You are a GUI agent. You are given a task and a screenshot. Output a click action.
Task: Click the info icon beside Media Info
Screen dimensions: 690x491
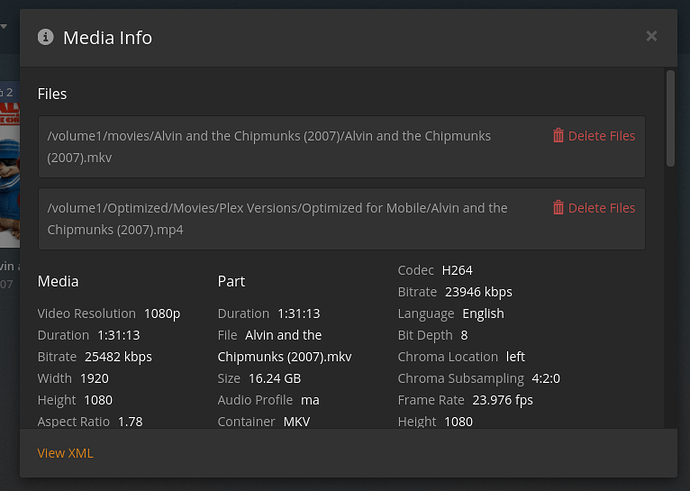45,37
